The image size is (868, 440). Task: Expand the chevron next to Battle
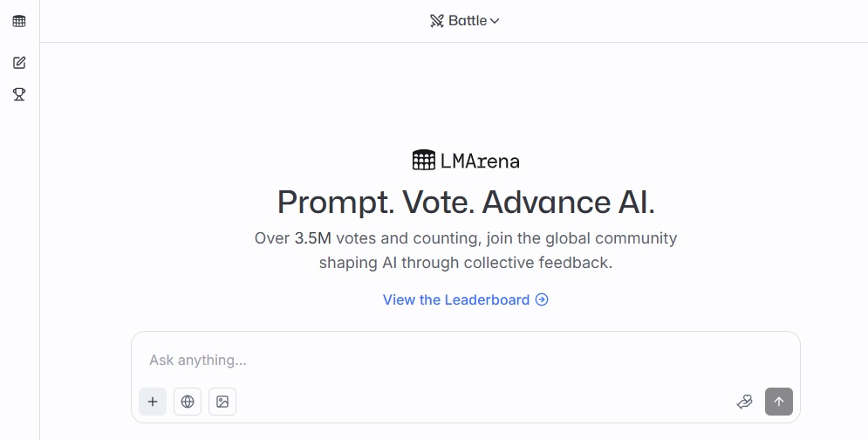[495, 21]
